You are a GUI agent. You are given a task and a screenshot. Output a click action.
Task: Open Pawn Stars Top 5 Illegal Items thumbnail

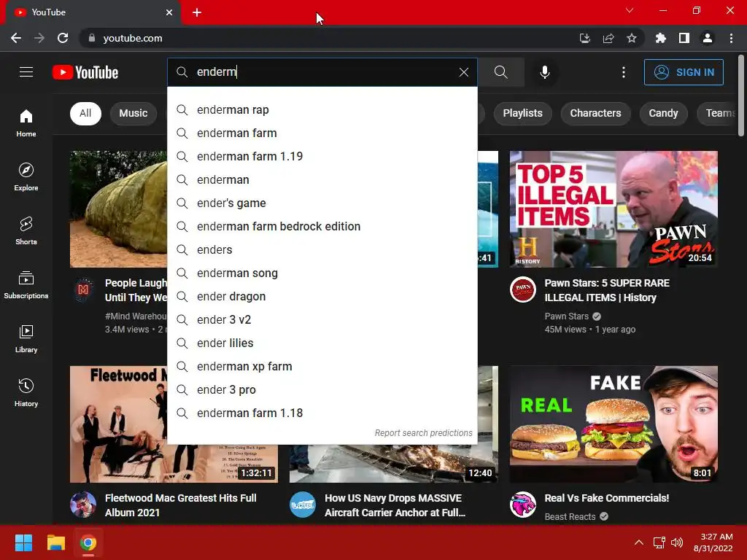click(614, 209)
